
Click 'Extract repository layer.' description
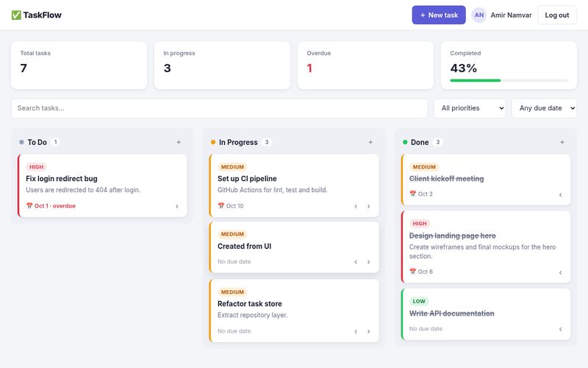click(x=252, y=315)
